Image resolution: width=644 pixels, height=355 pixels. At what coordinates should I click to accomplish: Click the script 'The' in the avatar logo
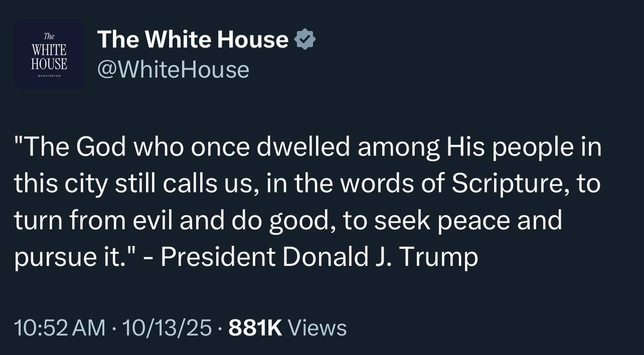point(49,36)
